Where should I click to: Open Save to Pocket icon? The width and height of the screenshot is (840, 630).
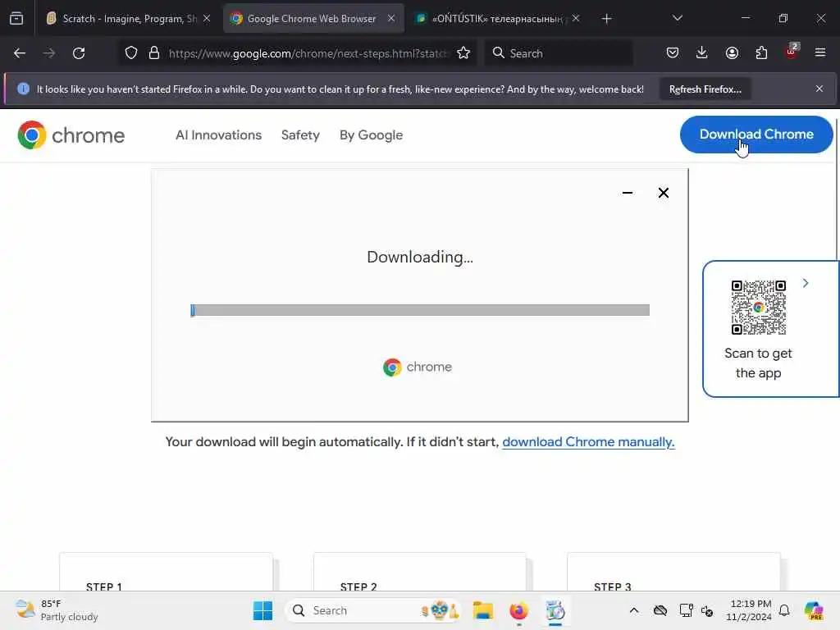click(x=673, y=53)
